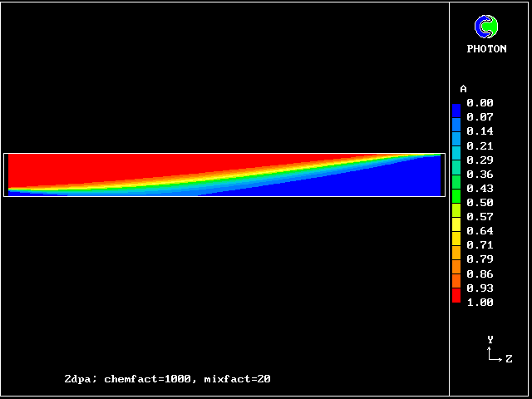Click the Y-Z axis orientation indicator

pos(494,353)
